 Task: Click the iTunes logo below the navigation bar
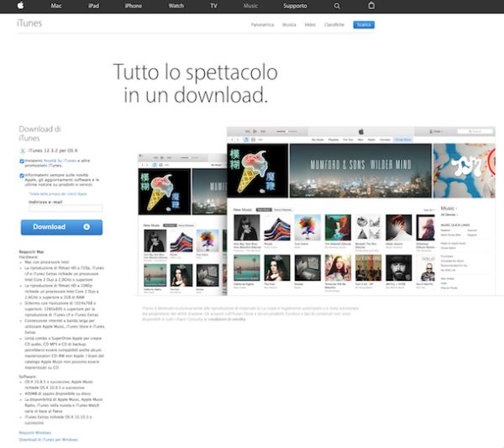tap(29, 24)
